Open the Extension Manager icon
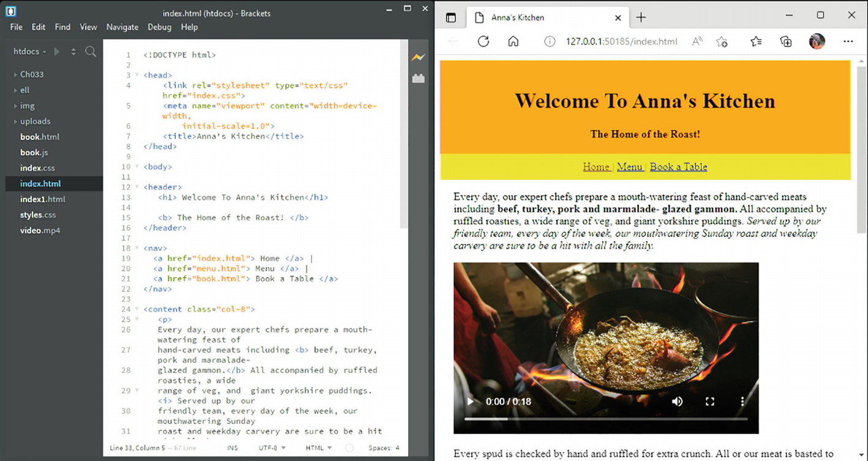The height and width of the screenshot is (461, 868). coord(418,78)
